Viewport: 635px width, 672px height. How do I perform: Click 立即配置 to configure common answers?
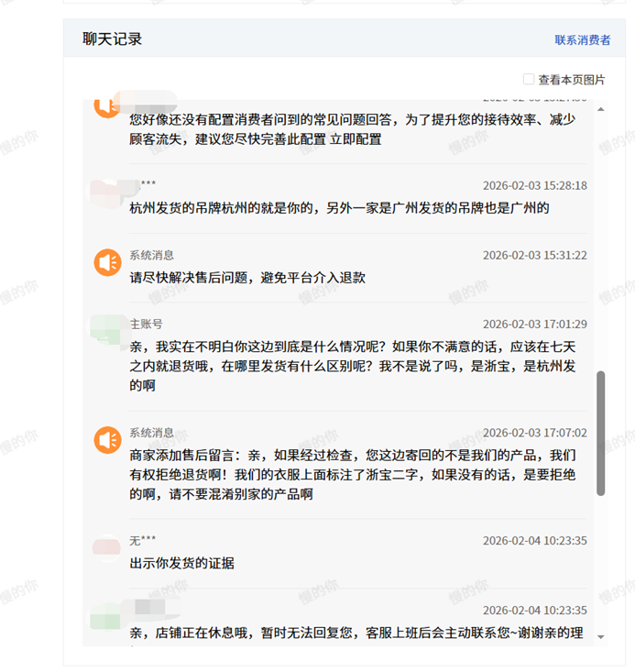pyautogui.click(x=356, y=139)
